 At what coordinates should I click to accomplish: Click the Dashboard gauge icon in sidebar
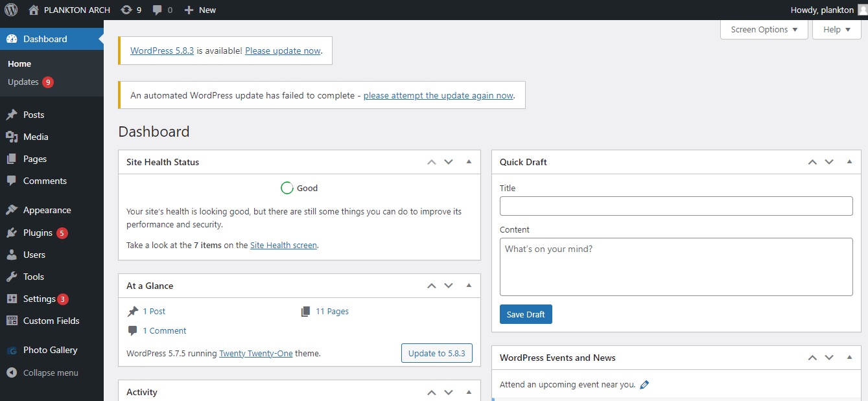coord(12,39)
